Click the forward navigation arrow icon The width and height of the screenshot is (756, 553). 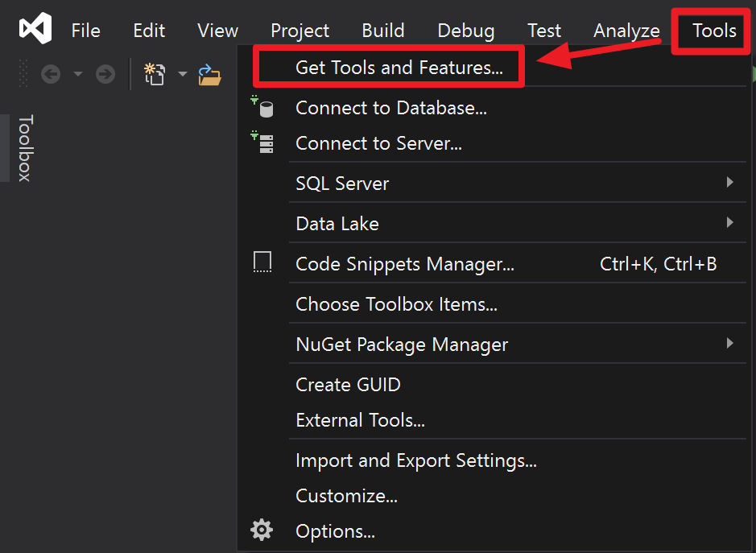tap(105, 73)
